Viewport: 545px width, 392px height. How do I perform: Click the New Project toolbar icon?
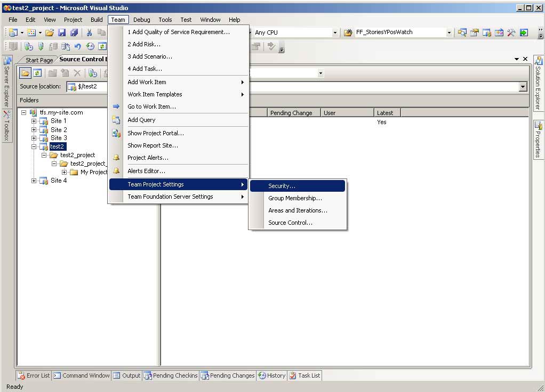(13, 32)
